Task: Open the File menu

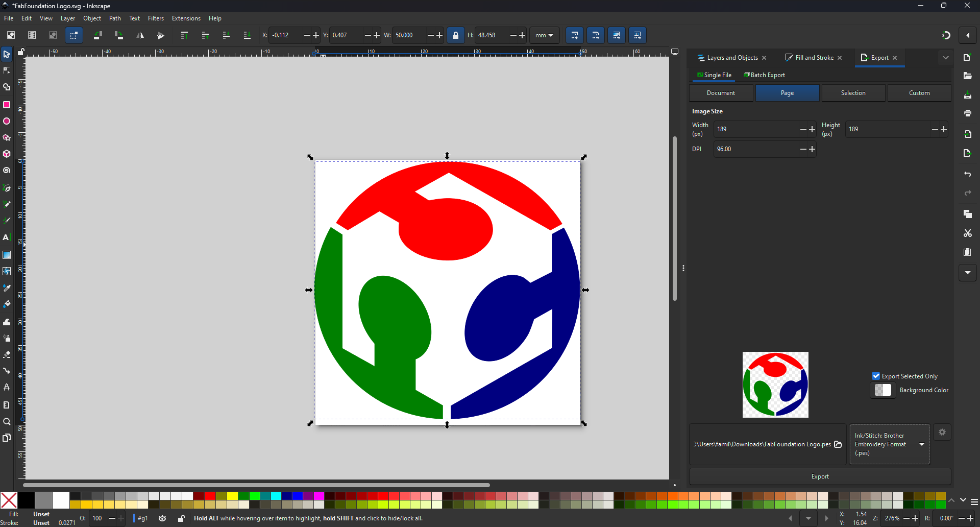Action: pos(9,18)
